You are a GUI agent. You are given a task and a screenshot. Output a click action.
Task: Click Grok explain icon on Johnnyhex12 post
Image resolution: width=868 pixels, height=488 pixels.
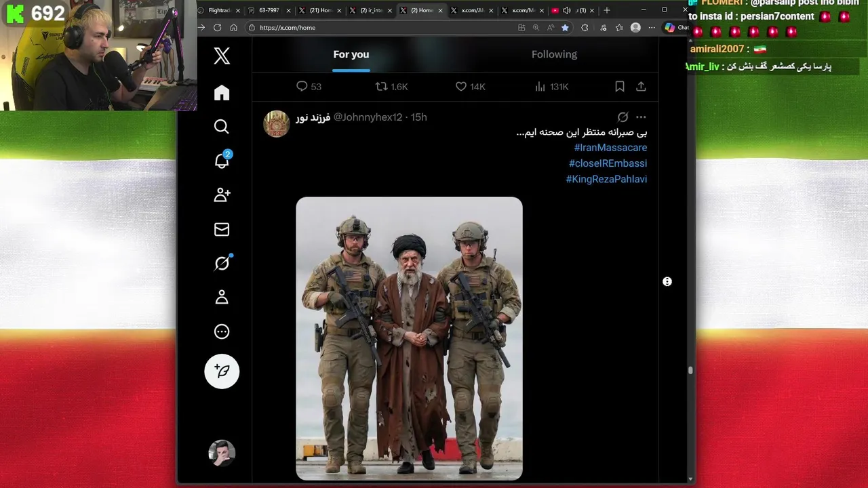tap(623, 117)
